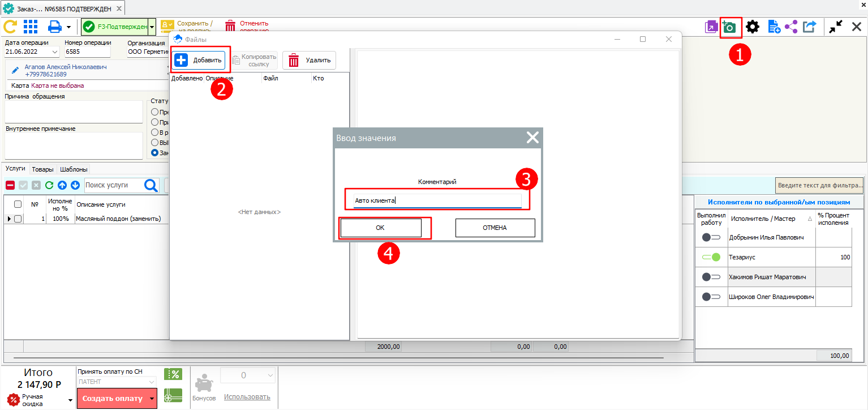The image size is (868, 410).
Task: Click the Бонусов piggy bank icon
Action: (x=204, y=383)
